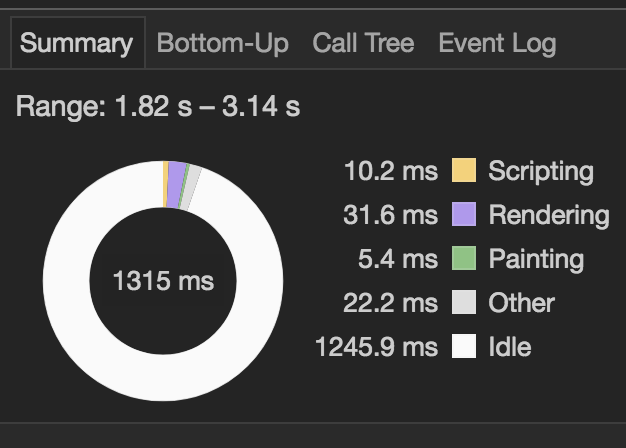626x448 pixels.
Task: Open the Call Tree tab
Action: pos(363,43)
